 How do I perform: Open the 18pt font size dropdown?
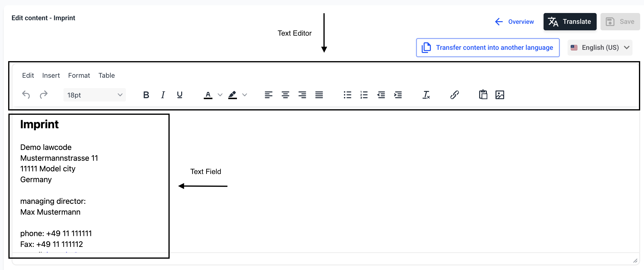tap(94, 95)
